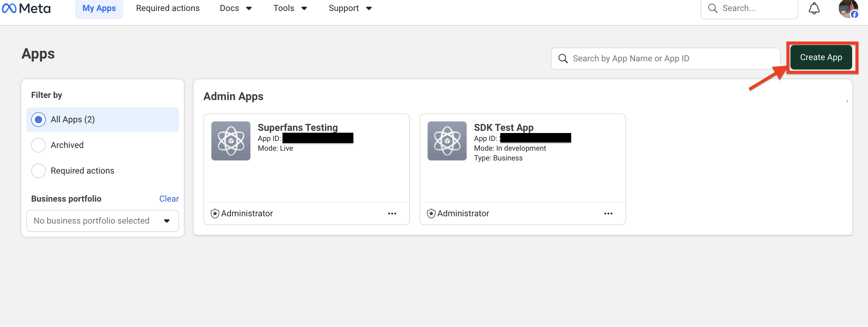The image size is (868, 327).
Task: Click the 'Apps' page heading
Action: 38,54
